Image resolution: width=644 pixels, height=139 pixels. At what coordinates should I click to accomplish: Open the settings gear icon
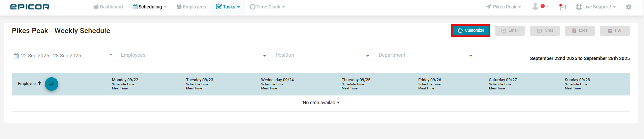628,7
